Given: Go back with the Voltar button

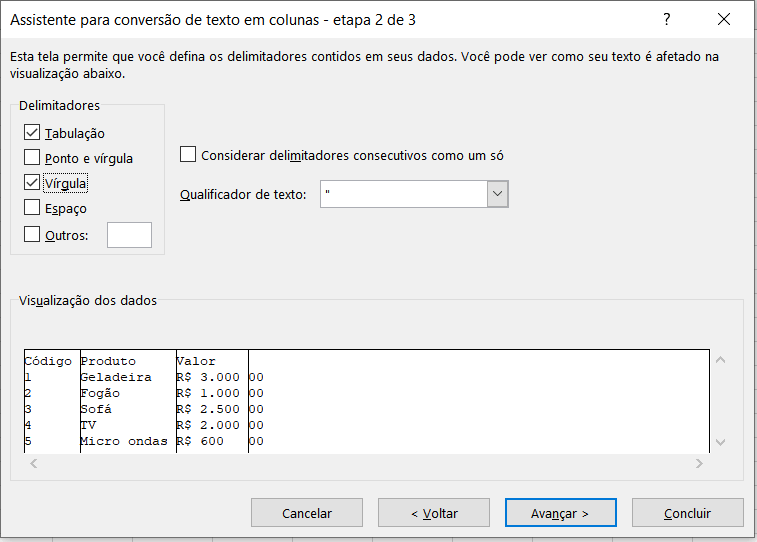Looking at the screenshot, I should pyautogui.click(x=434, y=513).
